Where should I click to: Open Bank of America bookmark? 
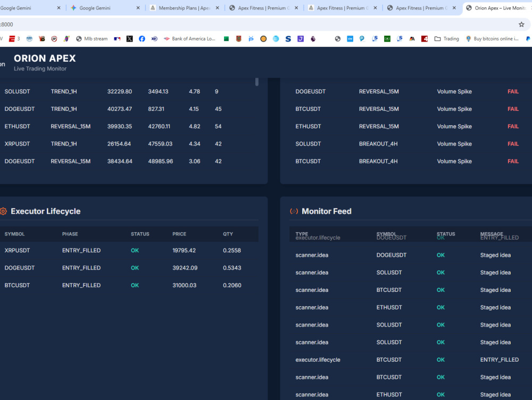pos(189,39)
